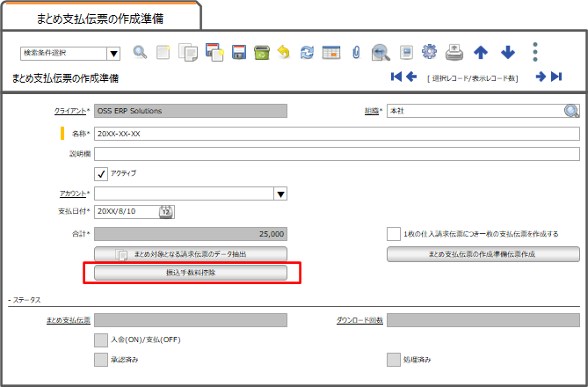Screen dimensions: 588x387
Task: Click the grey ダウンロード回数 field
Action: [x=483, y=320]
